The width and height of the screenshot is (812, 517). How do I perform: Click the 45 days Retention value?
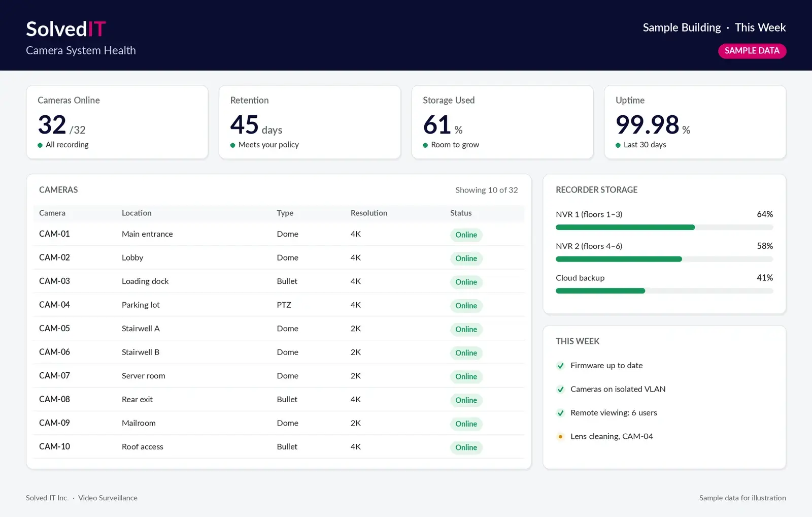coord(256,125)
